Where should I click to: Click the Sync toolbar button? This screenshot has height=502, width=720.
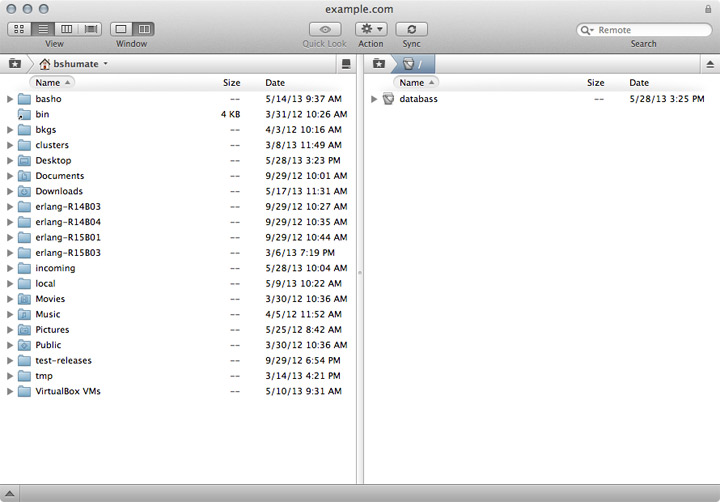(411, 30)
